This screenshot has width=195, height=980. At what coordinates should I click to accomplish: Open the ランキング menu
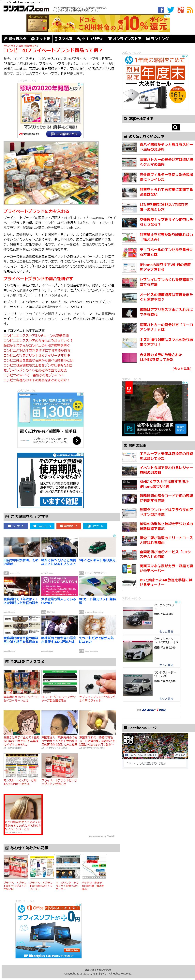[x=157, y=38]
